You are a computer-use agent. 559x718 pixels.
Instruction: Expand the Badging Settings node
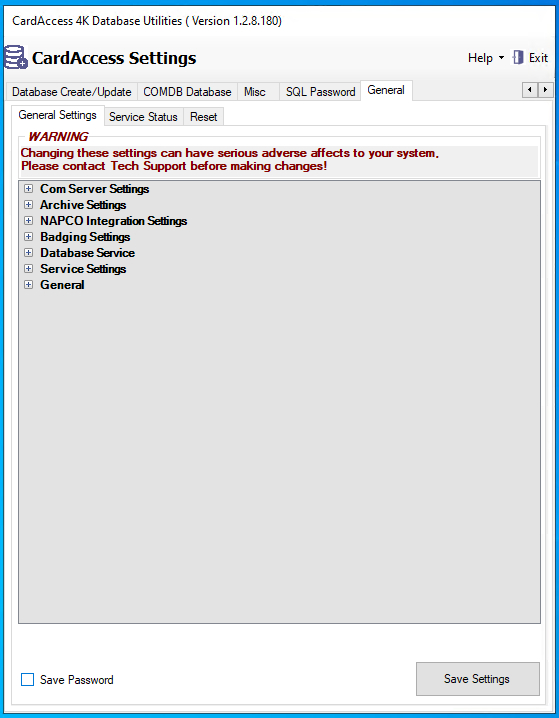[28, 237]
